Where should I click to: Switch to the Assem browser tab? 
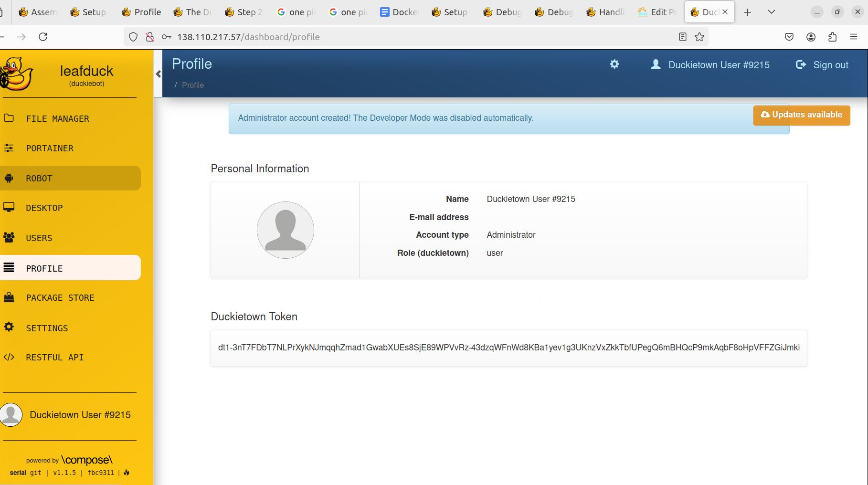tap(37, 12)
